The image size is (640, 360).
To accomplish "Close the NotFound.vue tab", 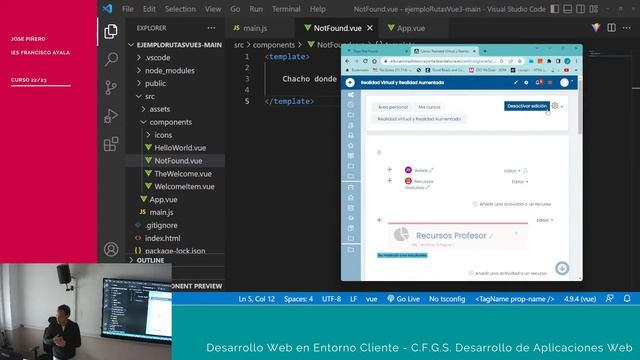I will tap(370, 28).
